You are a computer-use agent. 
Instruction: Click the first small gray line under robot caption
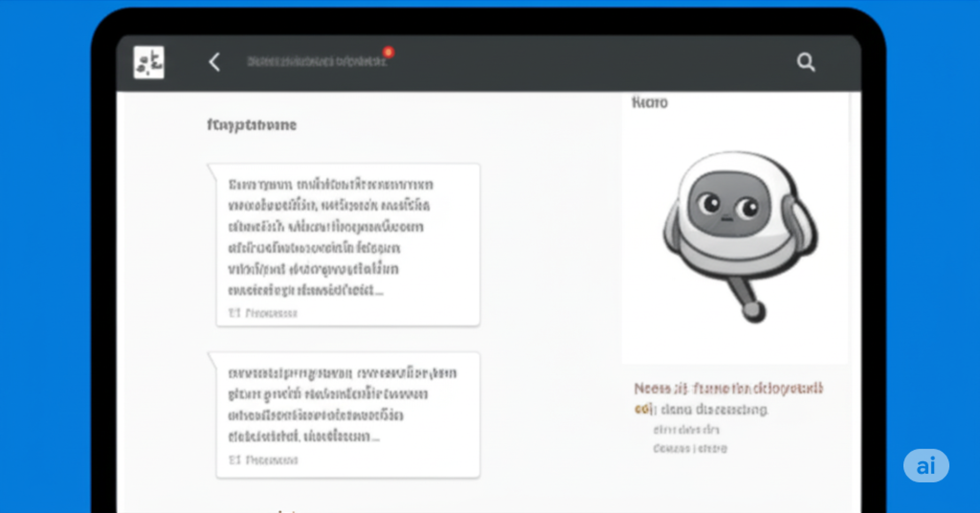[686, 430]
